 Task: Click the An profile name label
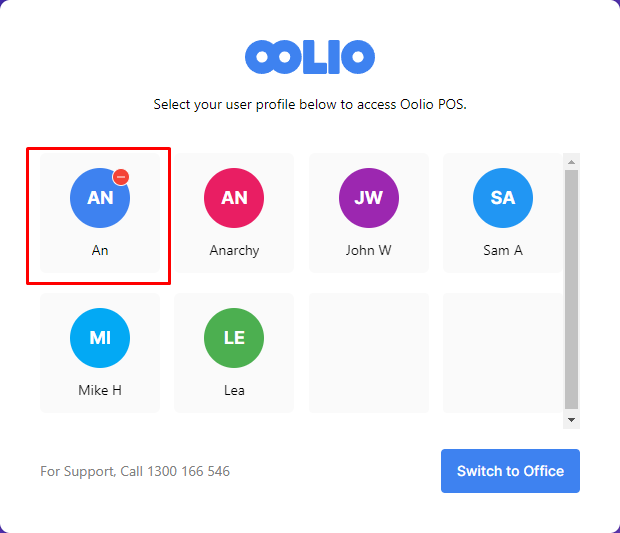click(x=100, y=250)
